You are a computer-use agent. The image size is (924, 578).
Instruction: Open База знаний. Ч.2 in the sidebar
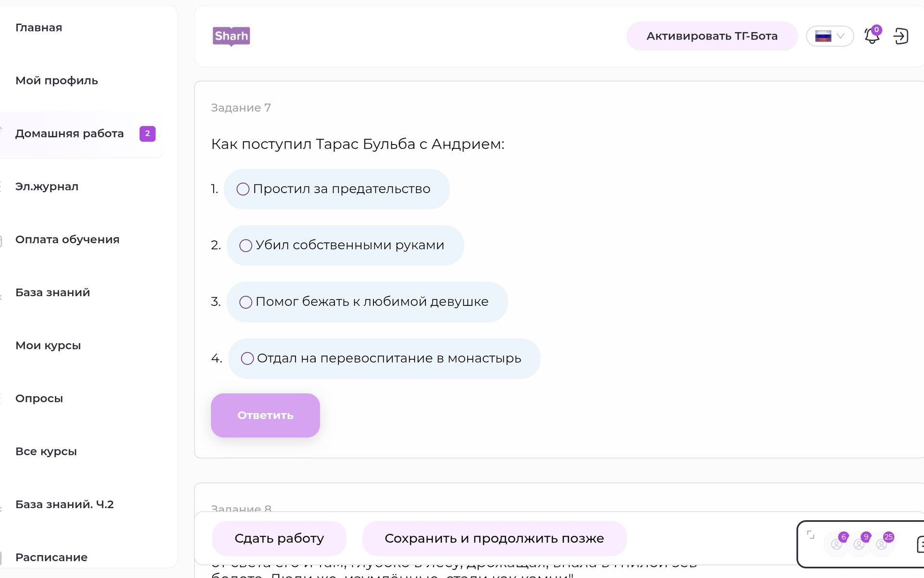(64, 504)
